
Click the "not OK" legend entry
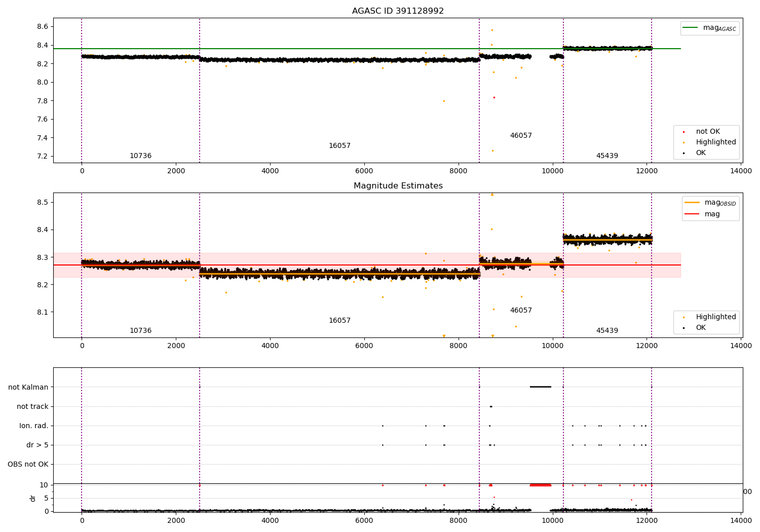pyautogui.click(x=708, y=132)
